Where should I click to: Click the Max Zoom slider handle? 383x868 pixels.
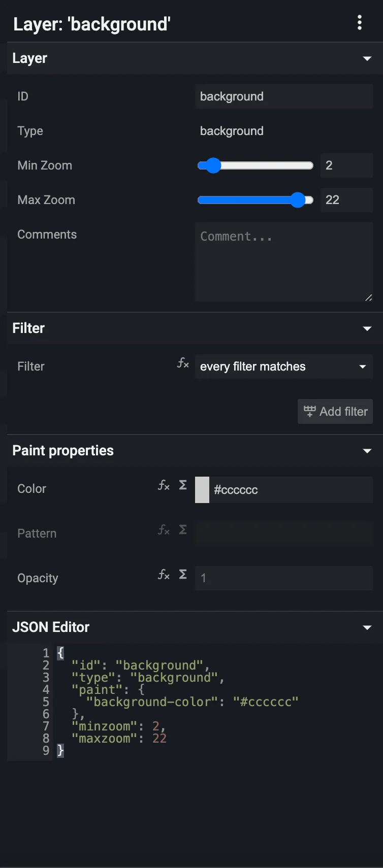(298, 200)
